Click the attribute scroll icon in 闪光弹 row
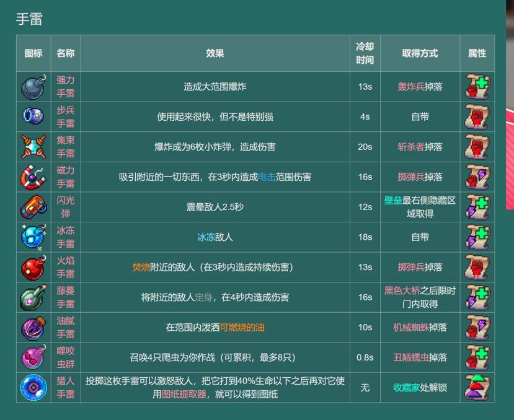The height and width of the screenshot is (420, 514). pyautogui.click(x=477, y=207)
